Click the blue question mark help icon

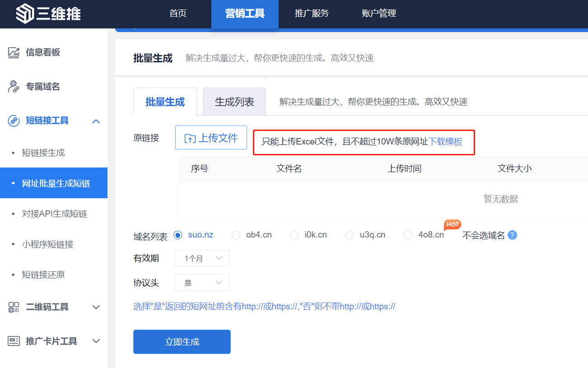click(x=512, y=235)
